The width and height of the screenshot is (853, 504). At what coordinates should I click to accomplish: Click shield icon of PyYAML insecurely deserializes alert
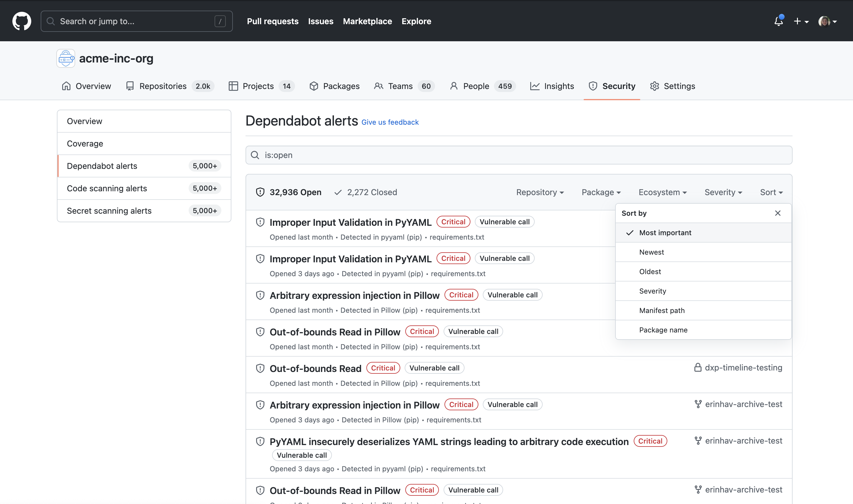[260, 442]
